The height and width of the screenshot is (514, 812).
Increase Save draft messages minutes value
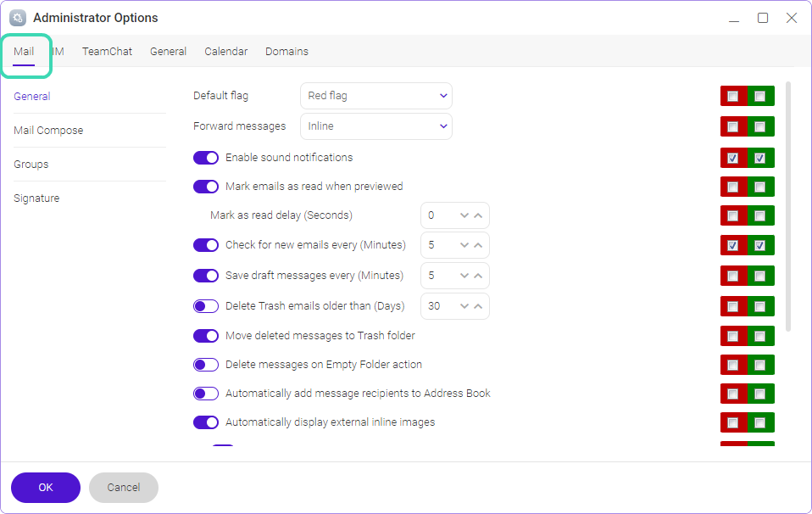click(478, 276)
